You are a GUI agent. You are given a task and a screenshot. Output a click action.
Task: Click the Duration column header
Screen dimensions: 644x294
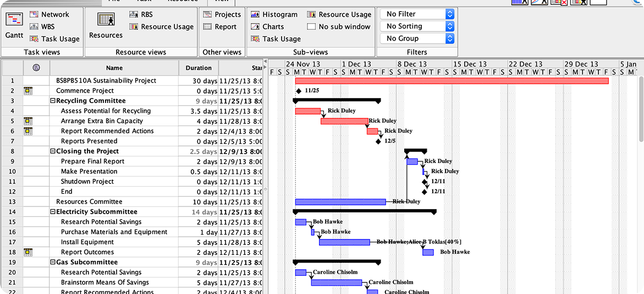(x=199, y=68)
